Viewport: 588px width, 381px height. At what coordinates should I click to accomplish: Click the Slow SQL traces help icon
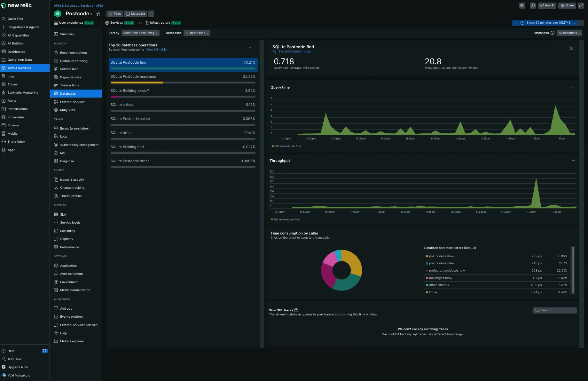(x=296, y=310)
